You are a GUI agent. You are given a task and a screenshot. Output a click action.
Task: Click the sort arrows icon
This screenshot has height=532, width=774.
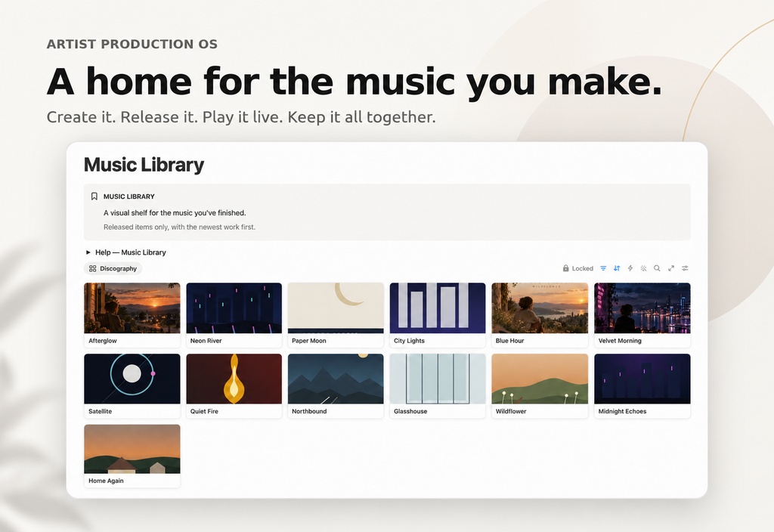(617, 268)
